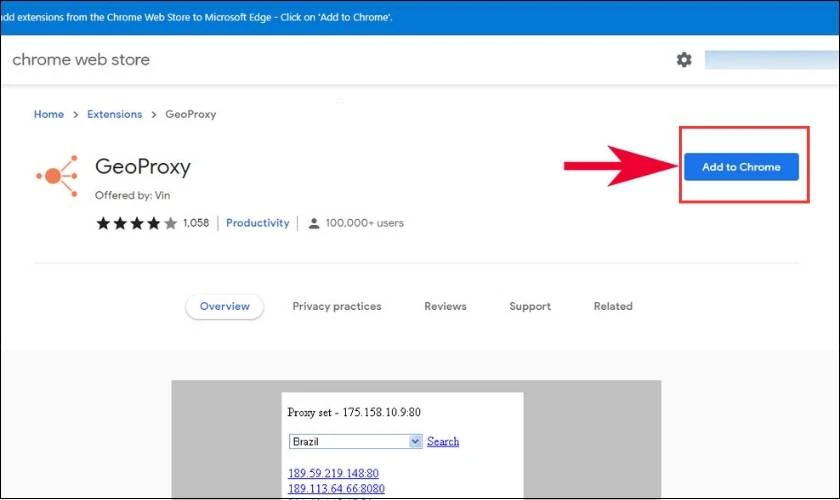
Task: Click proxy link 189.59.219.148:80
Action: 333,473
